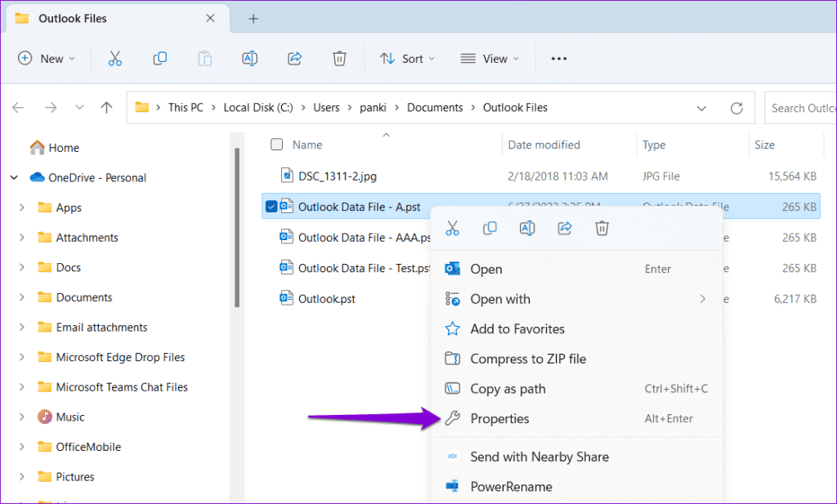Select Add to Favorites from the context menu

(x=576, y=328)
